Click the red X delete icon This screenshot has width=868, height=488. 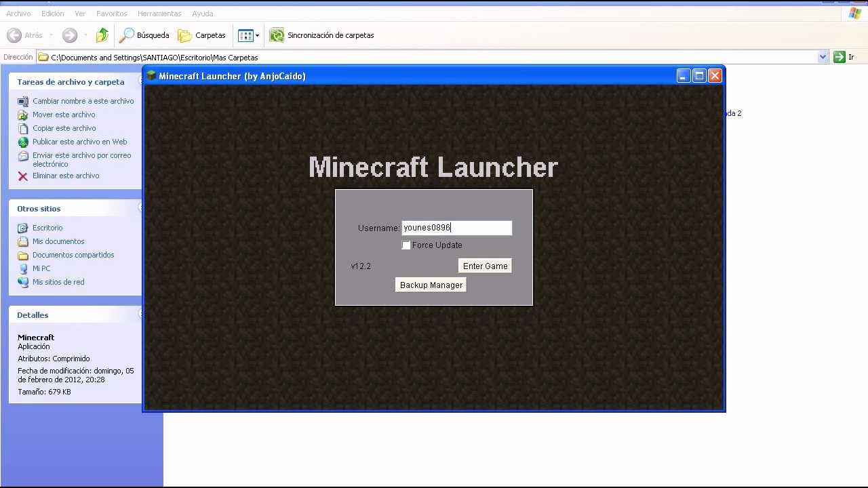tap(23, 176)
